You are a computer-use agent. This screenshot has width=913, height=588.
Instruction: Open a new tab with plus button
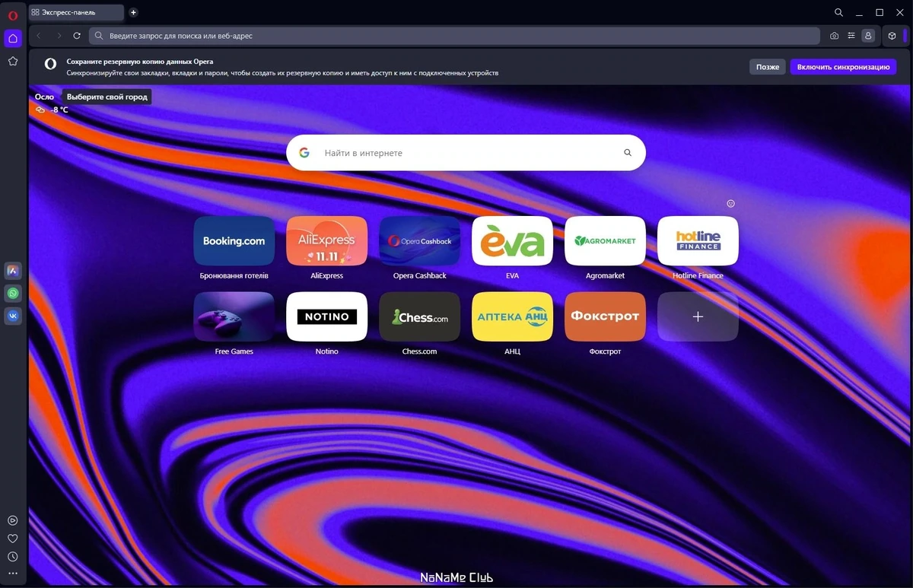(133, 12)
